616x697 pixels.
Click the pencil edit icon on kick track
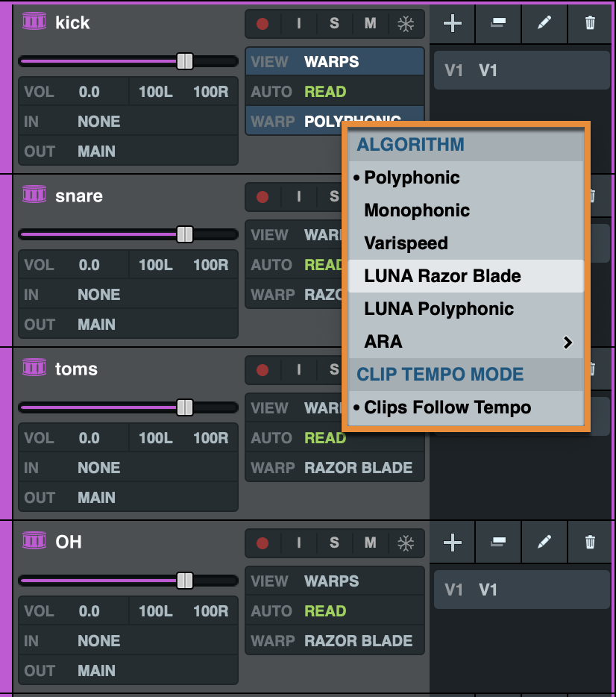tap(544, 23)
